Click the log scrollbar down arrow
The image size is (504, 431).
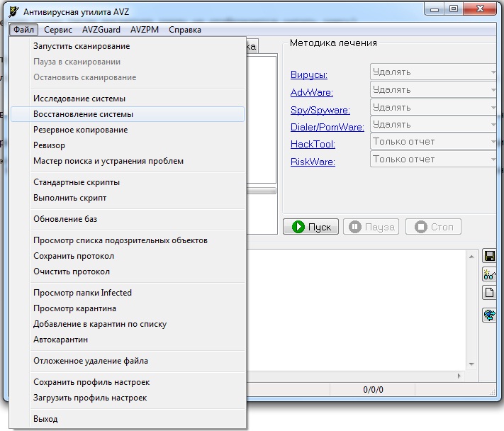coord(471,364)
